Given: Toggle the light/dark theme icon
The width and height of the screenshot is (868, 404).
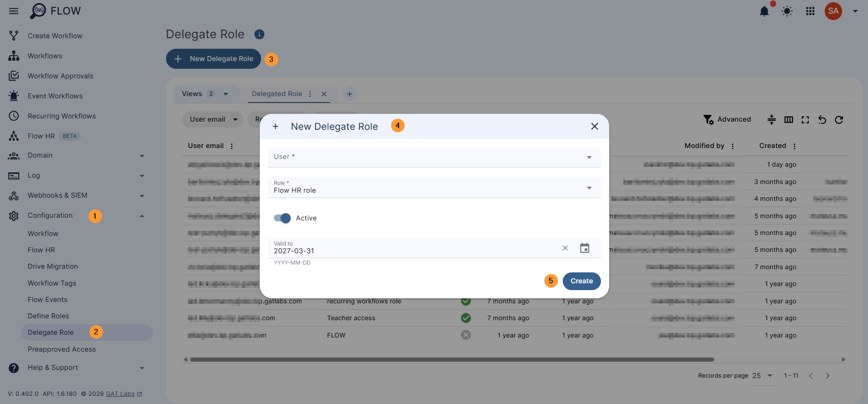Looking at the screenshot, I should pyautogui.click(x=787, y=11).
